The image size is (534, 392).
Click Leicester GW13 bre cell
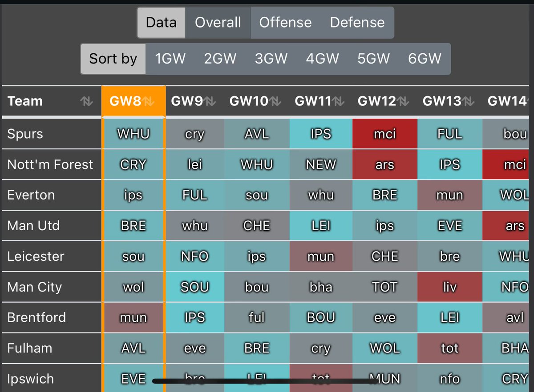[450, 256]
